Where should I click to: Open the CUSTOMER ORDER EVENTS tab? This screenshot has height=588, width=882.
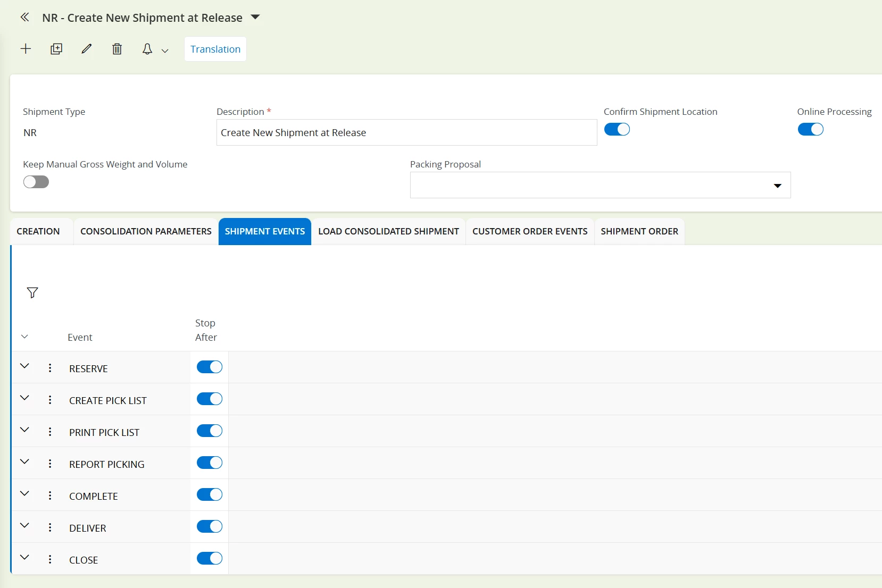tap(530, 231)
